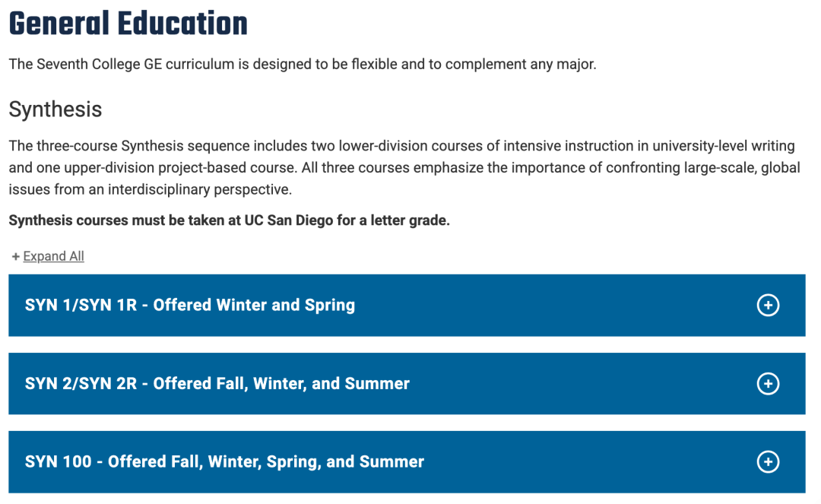Image resolution: width=821 pixels, height=504 pixels.
Task: Click "Offered Fall, Winter, and Summer" header text
Action: (x=281, y=384)
